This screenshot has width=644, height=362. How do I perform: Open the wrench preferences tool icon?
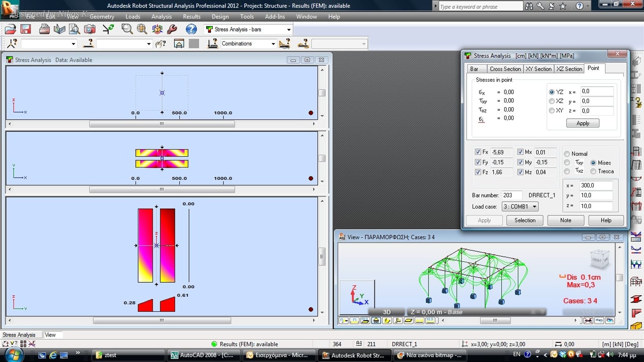pos(172,29)
